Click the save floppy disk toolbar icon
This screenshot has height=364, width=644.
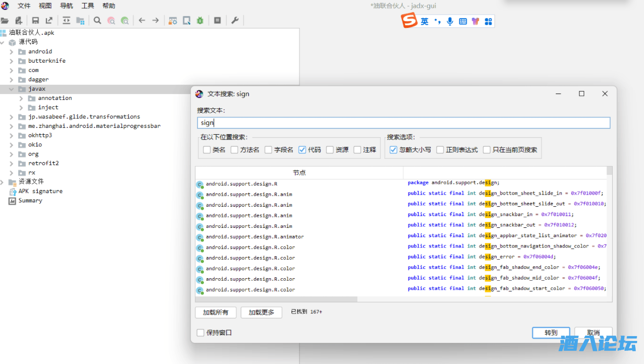(x=35, y=21)
